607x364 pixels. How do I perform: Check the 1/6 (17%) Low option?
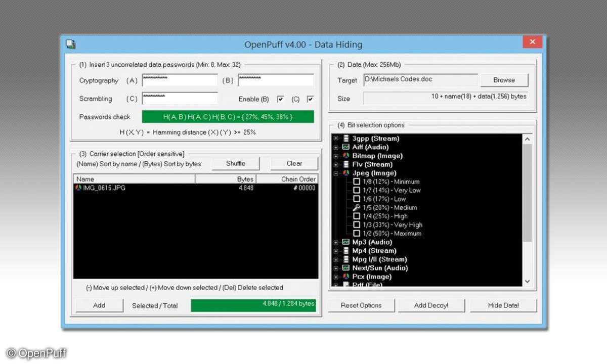point(357,199)
